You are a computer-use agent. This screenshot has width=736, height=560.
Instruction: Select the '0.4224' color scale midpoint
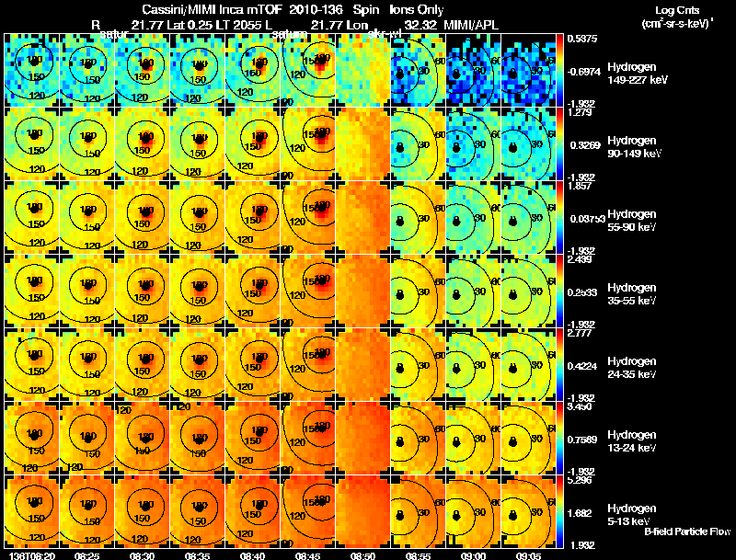(x=582, y=366)
